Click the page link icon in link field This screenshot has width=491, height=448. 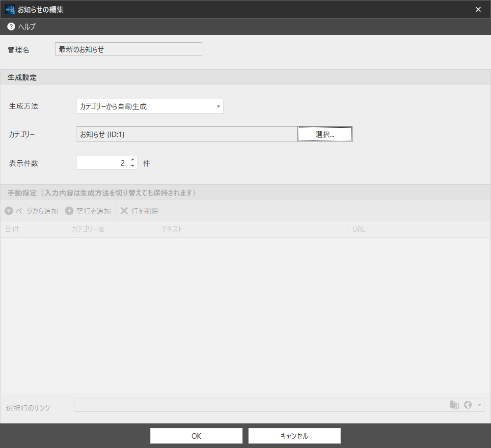tap(454, 405)
